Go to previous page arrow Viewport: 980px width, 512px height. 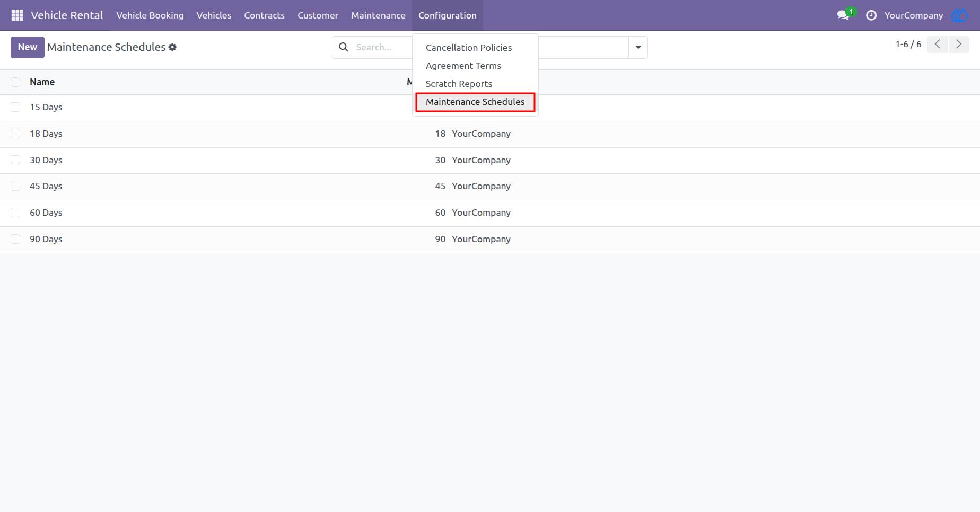pyautogui.click(x=937, y=45)
